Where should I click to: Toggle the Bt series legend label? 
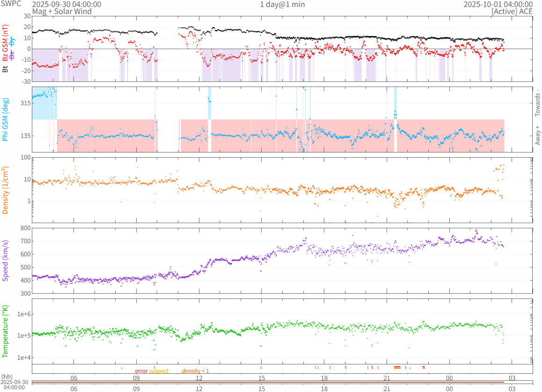coord(6,69)
